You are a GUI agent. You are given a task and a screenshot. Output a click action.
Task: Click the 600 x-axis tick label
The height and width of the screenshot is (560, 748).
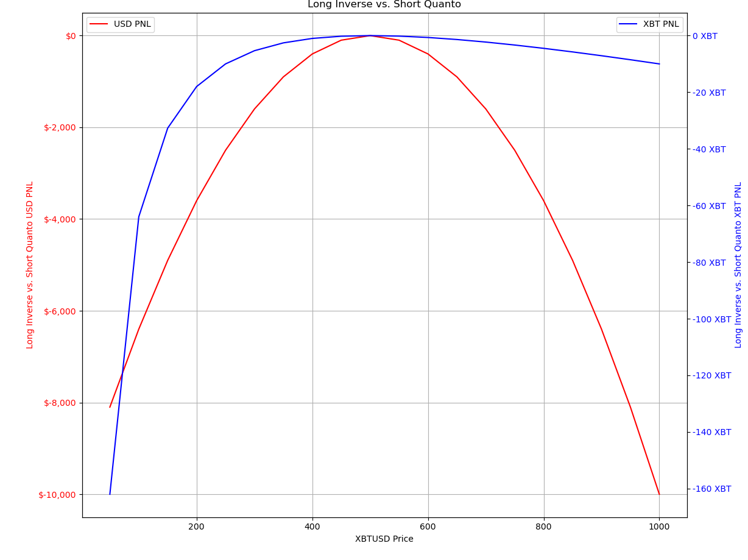428,527
